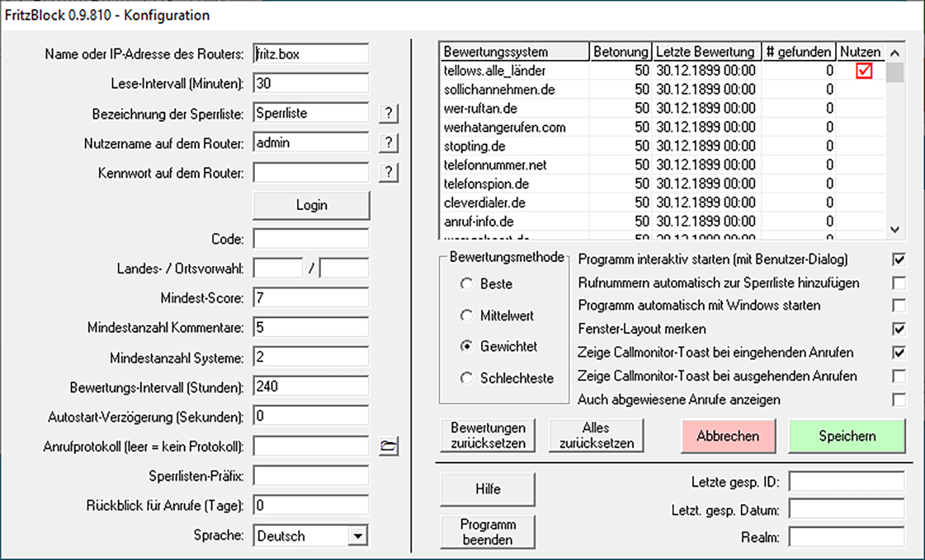Image resolution: width=925 pixels, height=560 pixels.
Task: Click the question mark beside Nutzername field
Action: [x=388, y=143]
